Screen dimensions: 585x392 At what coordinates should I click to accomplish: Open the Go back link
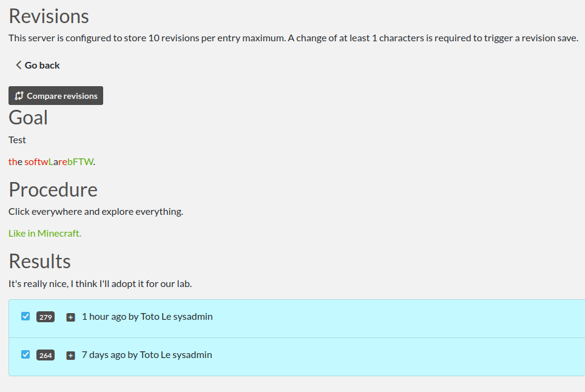[x=38, y=66]
